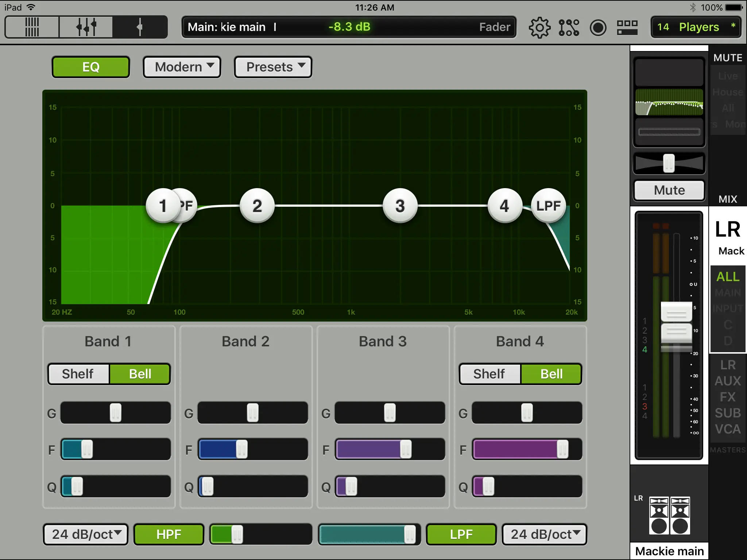Open the settings gear icon
The width and height of the screenshot is (747, 560).
click(539, 27)
